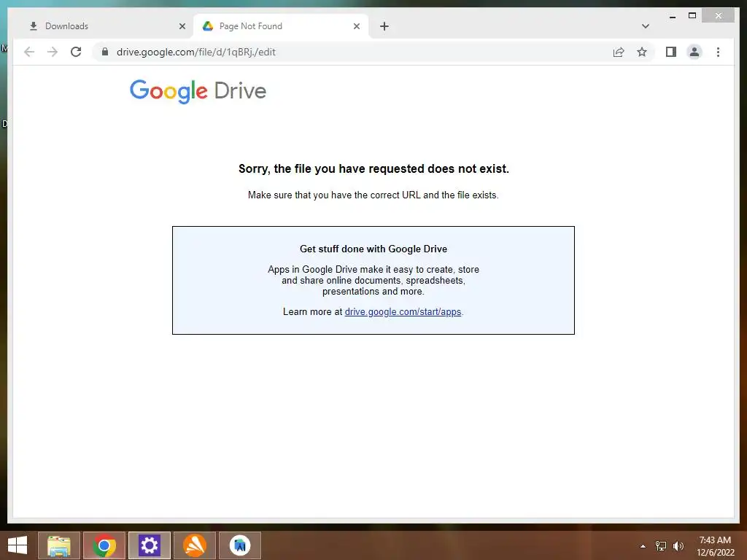Open the orange swirl taskbar app
This screenshot has width=747, height=560.
tap(195, 545)
